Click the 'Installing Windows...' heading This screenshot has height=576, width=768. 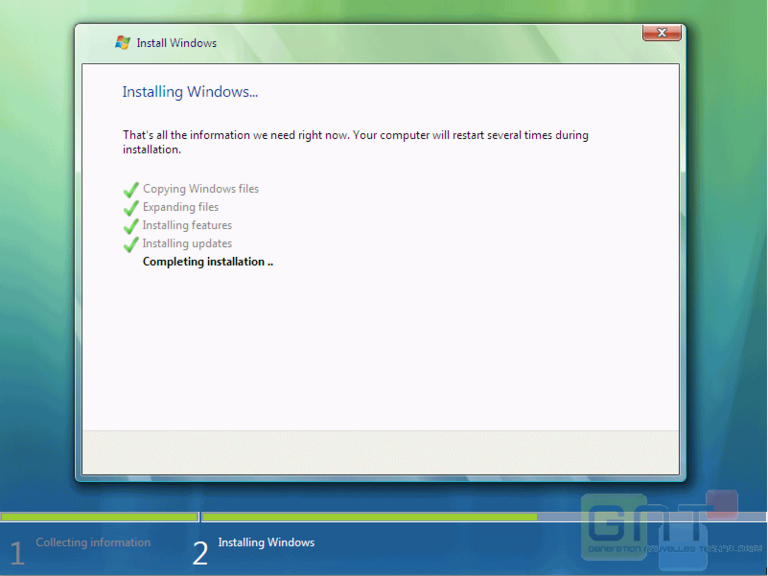click(190, 92)
